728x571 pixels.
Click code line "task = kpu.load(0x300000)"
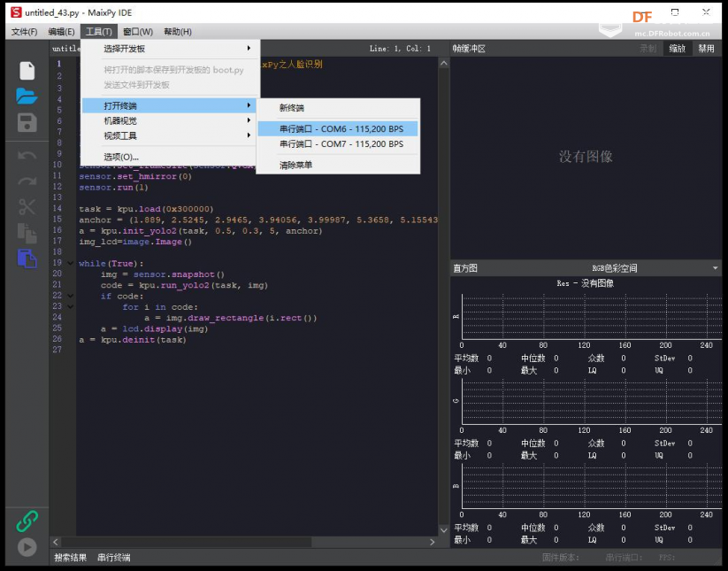(x=146, y=209)
